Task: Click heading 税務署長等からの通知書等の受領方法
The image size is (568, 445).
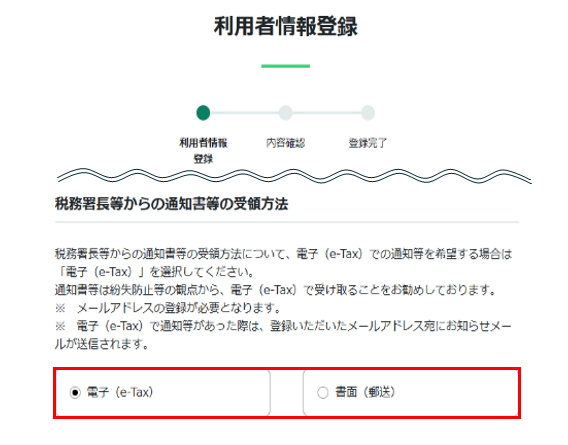Action: click(x=171, y=204)
